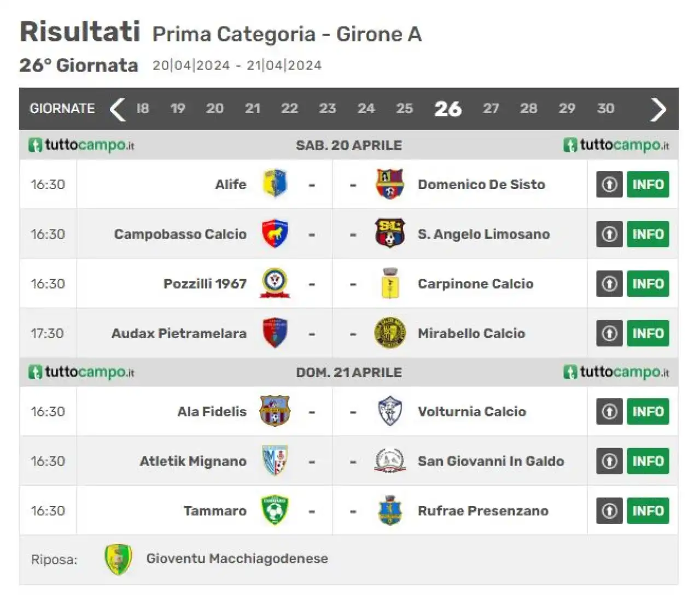This screenshot has width=700, height=600.
Task: Select the Mirabello Calcio round crest
Action: pos(389,333)
